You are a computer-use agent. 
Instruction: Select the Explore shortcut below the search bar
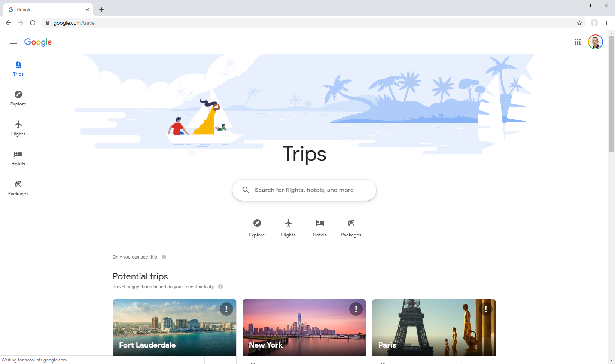(x=257, y=227)
